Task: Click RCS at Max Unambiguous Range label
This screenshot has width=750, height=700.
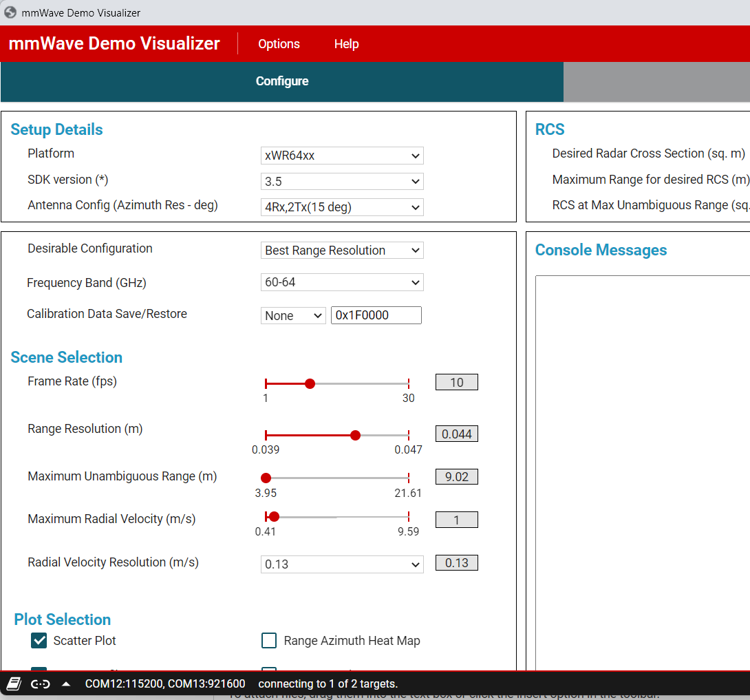Action: click(650, 205)
